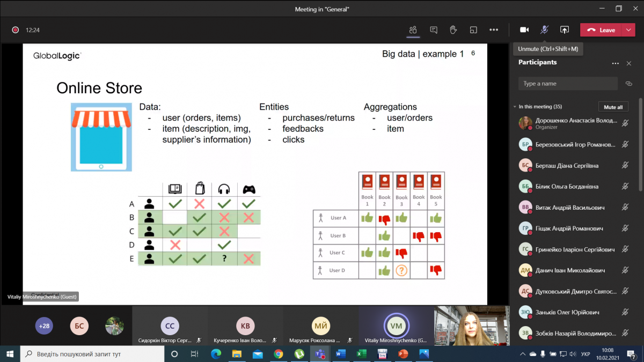
Task: Click muted mic icon next to Березовський Ігор
Action: [x=625, y=144]
